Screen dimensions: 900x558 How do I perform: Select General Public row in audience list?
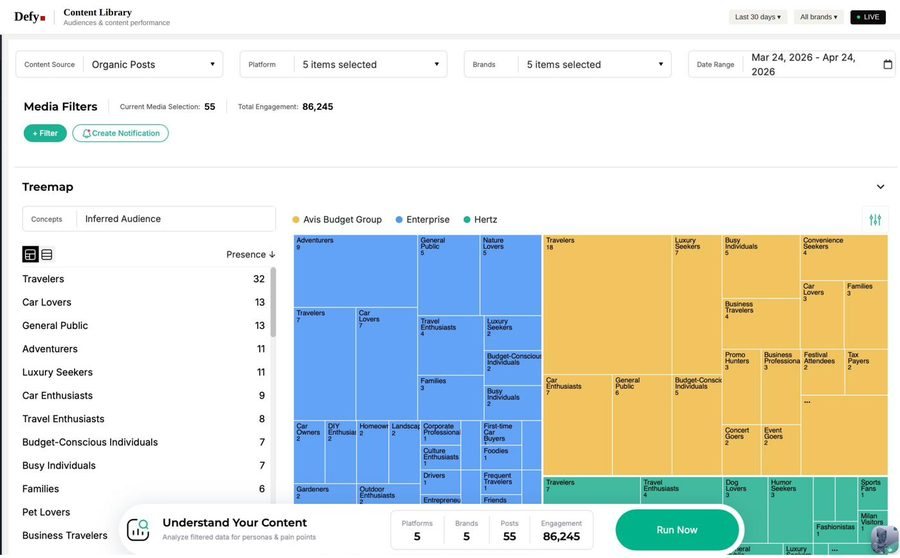point(143,326)
